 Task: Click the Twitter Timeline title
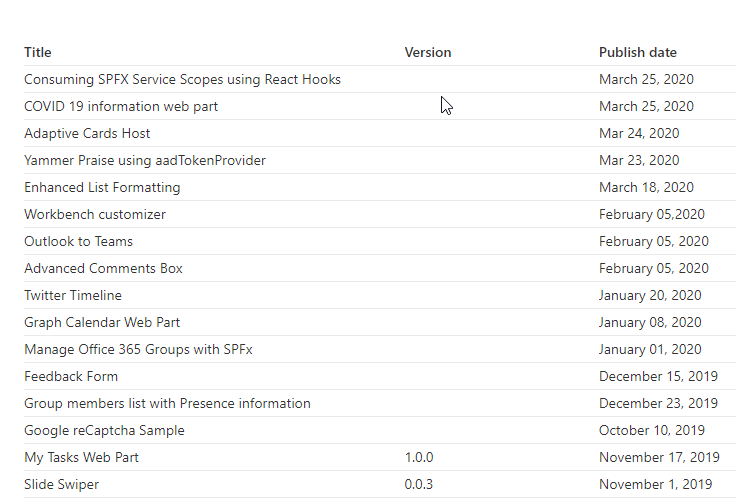tap(73, 295)
